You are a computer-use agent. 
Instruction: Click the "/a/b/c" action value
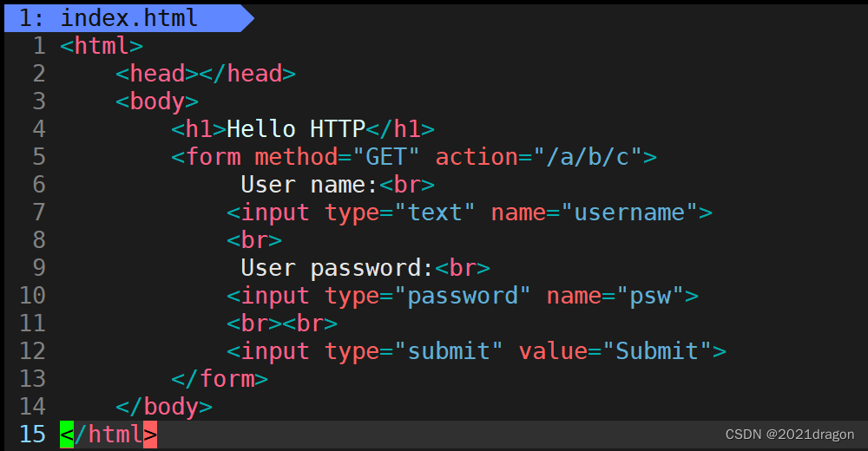click(x=589, y=157)
